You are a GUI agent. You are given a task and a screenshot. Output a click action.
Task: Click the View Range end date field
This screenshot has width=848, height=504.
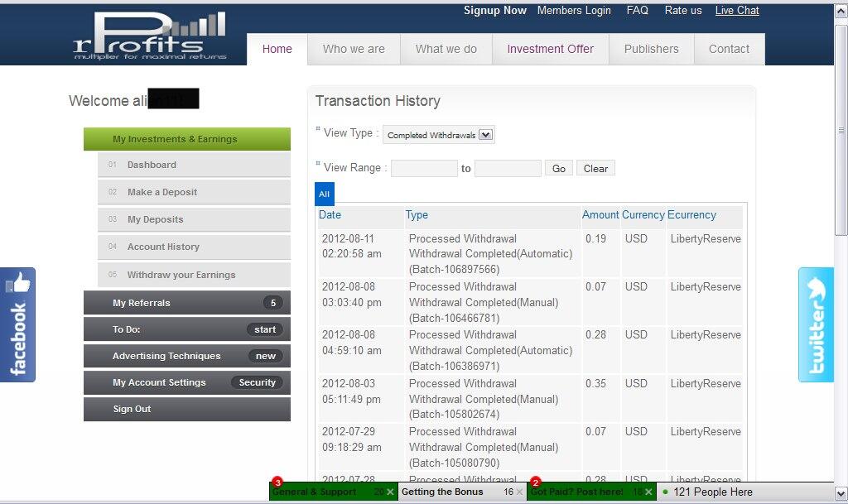point(508,169)
